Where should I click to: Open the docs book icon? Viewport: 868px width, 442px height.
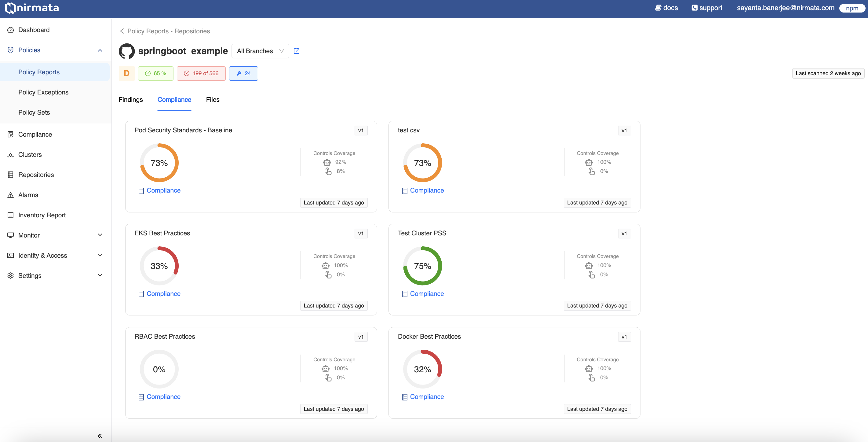(658, 8)
